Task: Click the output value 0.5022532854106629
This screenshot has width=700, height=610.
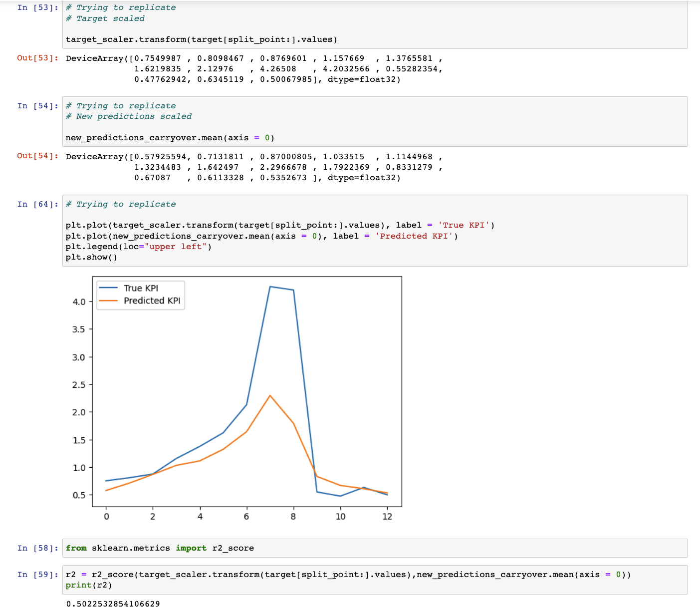Action: point(113,604)
